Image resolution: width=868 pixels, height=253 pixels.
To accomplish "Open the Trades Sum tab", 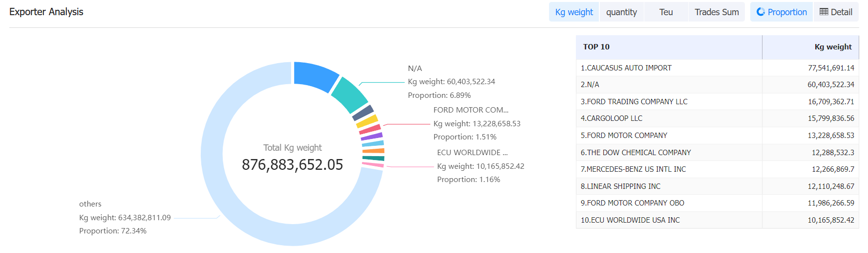I will tap(717, 12).
